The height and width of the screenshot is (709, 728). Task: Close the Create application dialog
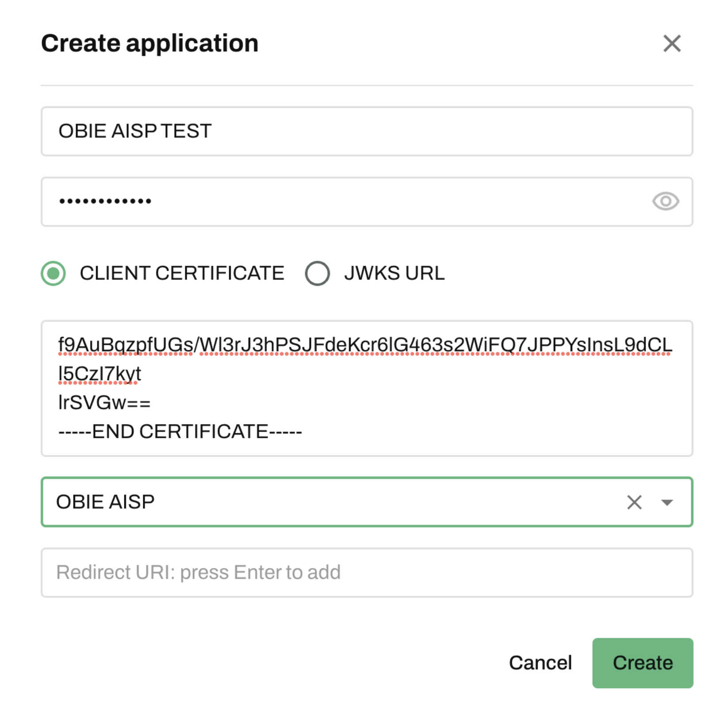(671, 43)
